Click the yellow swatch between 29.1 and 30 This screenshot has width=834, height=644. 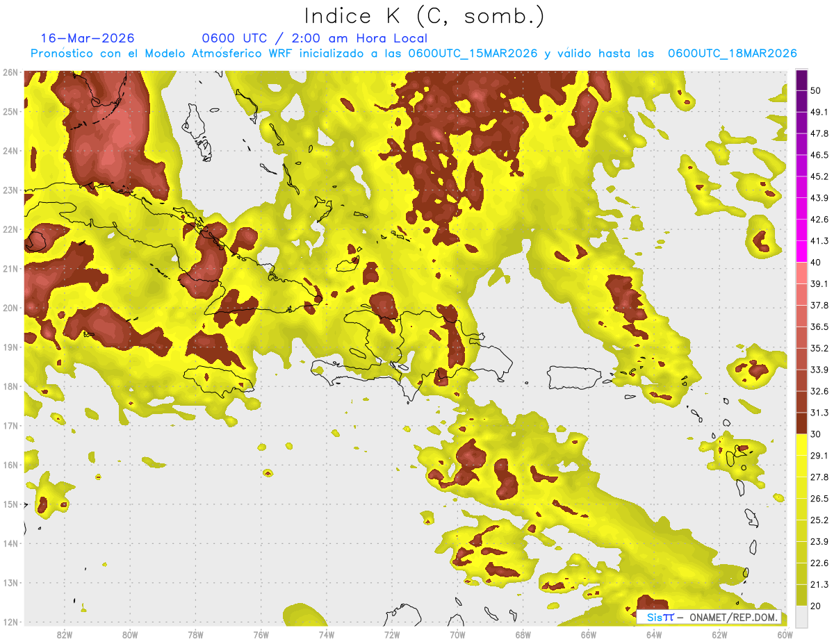click(801, 445)
